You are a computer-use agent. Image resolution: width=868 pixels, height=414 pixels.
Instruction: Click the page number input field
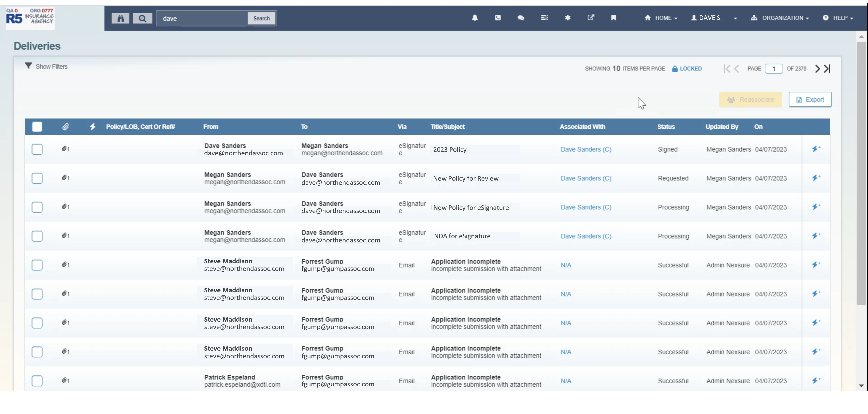774,69
